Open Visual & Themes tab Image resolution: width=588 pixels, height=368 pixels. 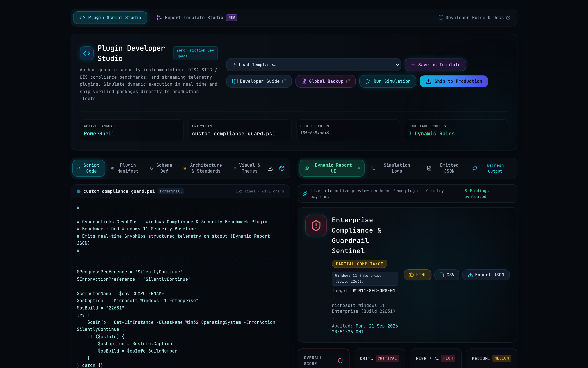[x=247, y=168]
